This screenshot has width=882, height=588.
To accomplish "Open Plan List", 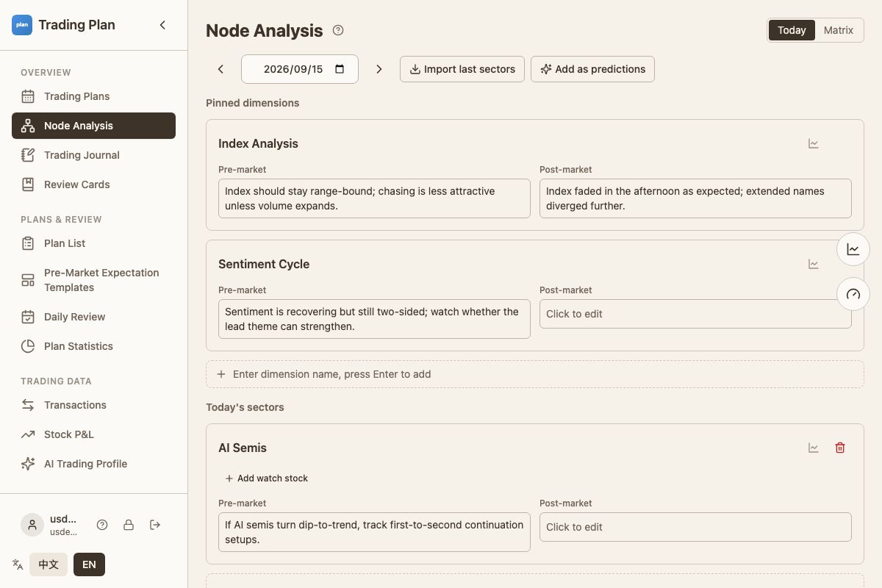I will [x=93, y=243].
